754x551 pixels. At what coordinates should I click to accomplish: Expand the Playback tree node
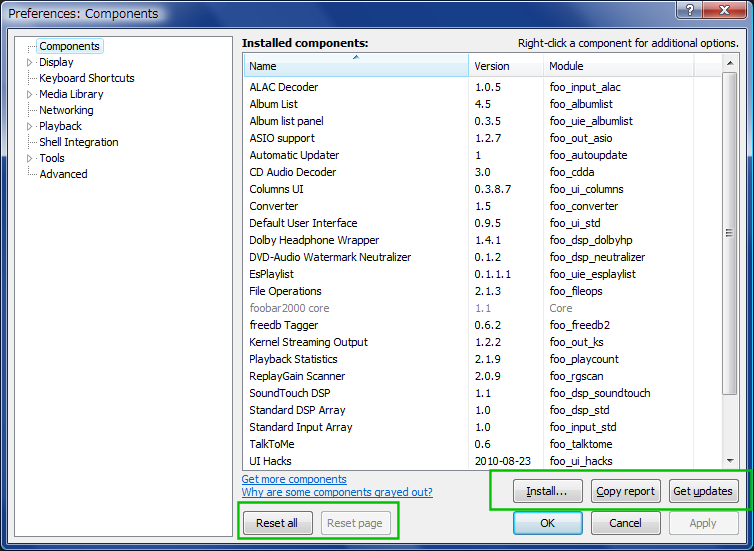pyautogui.click(x=29, y=126)
